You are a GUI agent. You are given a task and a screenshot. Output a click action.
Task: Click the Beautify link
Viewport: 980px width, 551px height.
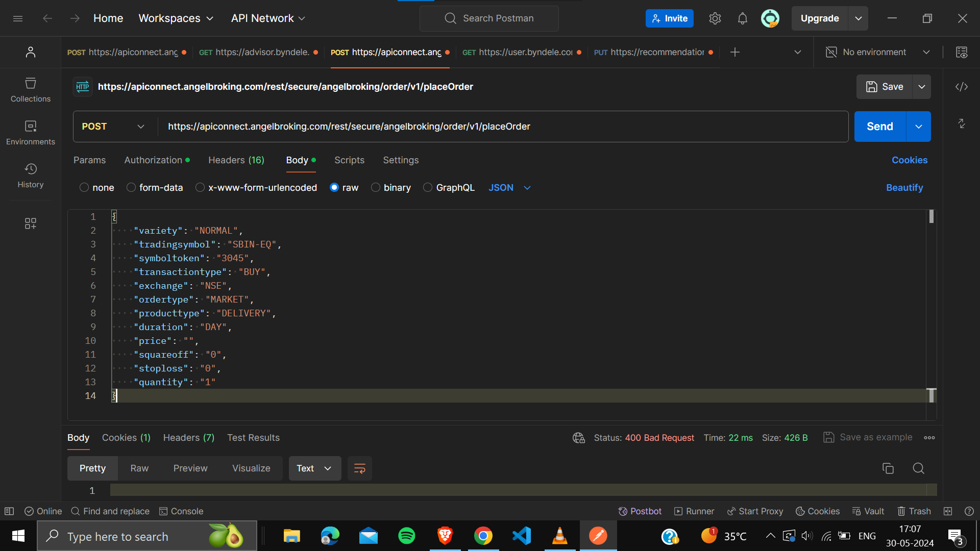tap(904, 188)
